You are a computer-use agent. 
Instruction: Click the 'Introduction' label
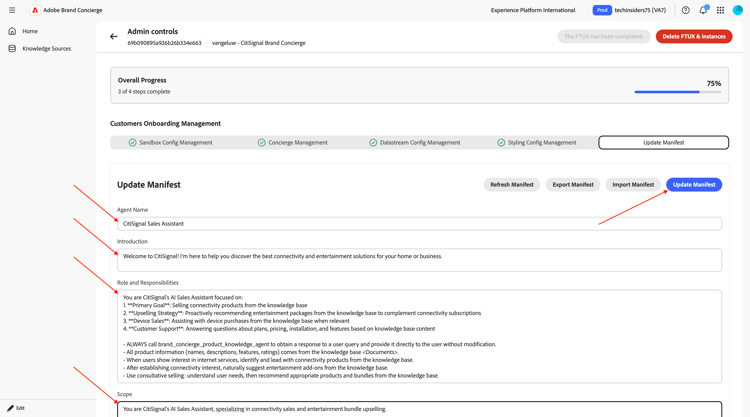coord(132,241)
